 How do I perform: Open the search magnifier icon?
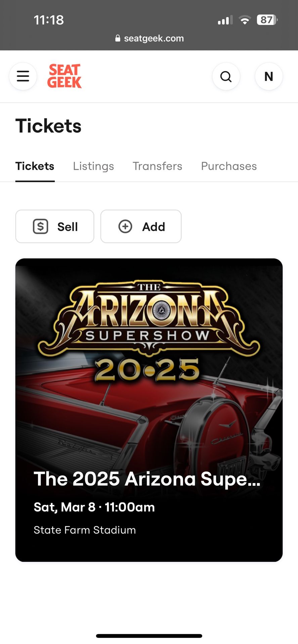226,76
